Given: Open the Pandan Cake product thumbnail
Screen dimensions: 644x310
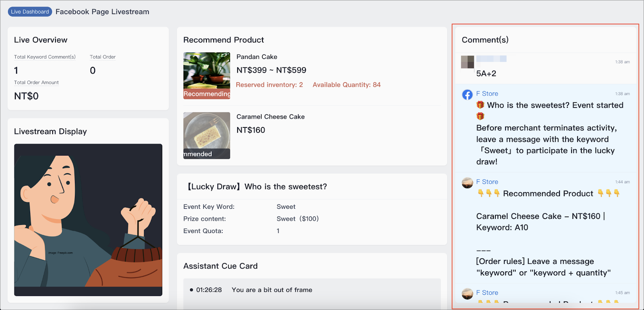Looking at the screenshot, I should click(207, 76).
